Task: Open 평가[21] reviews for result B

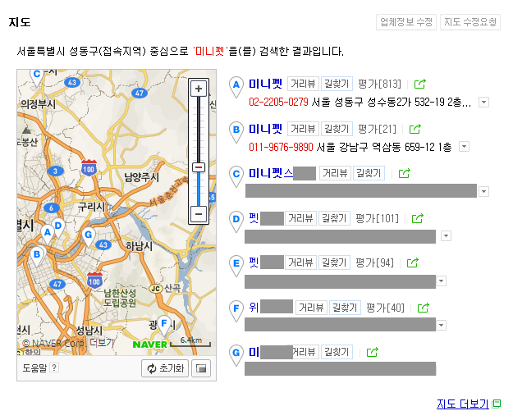Action: click(x=377, y=129)
